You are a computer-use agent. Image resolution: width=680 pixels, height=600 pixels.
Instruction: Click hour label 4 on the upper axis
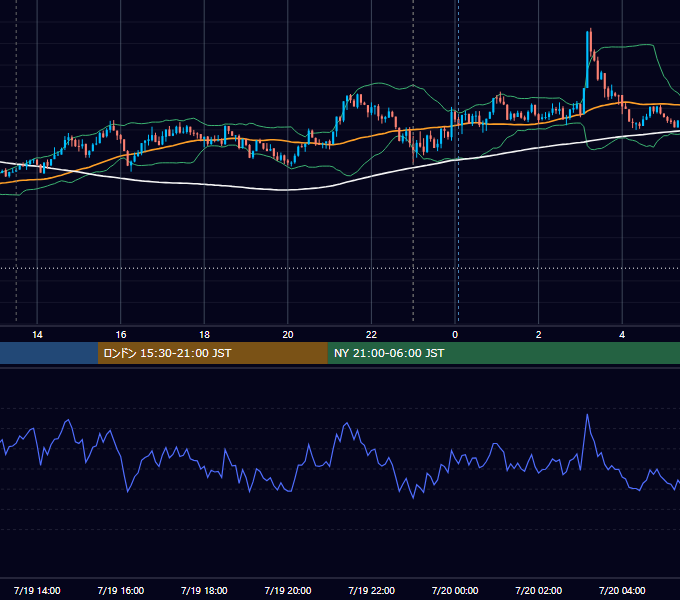[622, 335]
